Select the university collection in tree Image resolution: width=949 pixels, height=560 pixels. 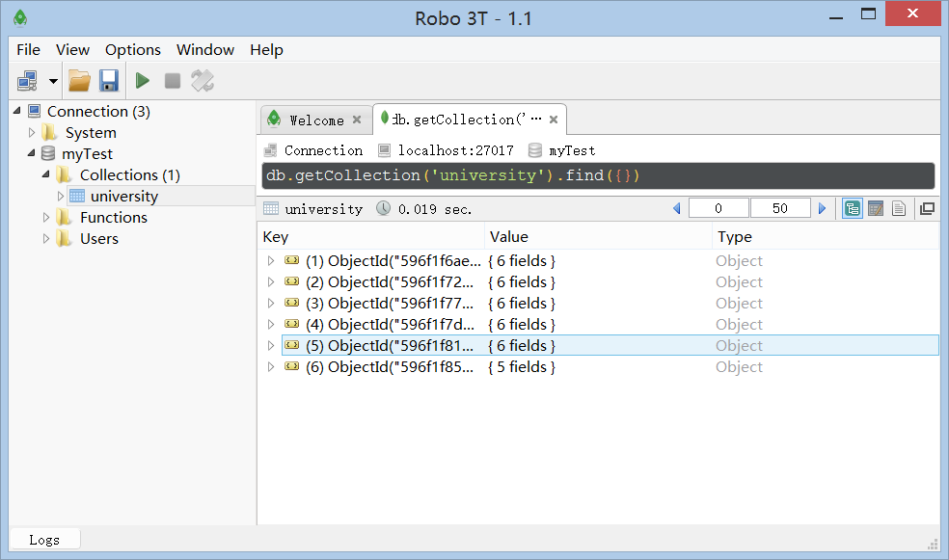point(124,196)
